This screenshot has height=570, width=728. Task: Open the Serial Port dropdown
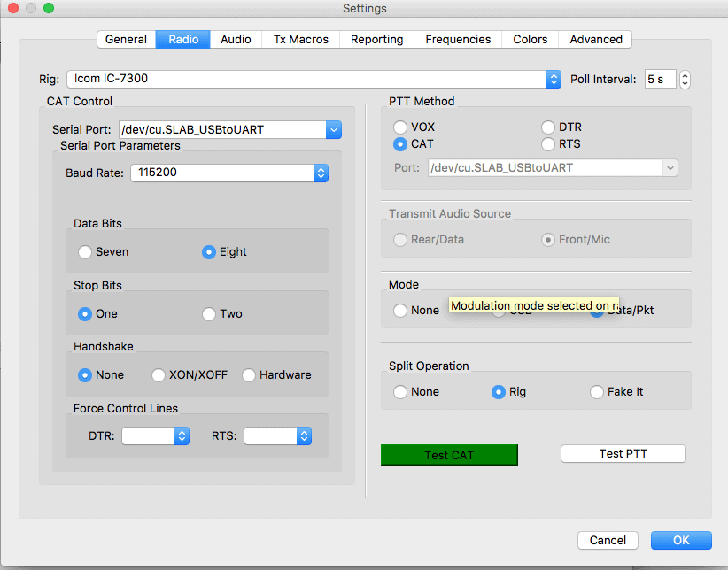click(x=333, y=130)
